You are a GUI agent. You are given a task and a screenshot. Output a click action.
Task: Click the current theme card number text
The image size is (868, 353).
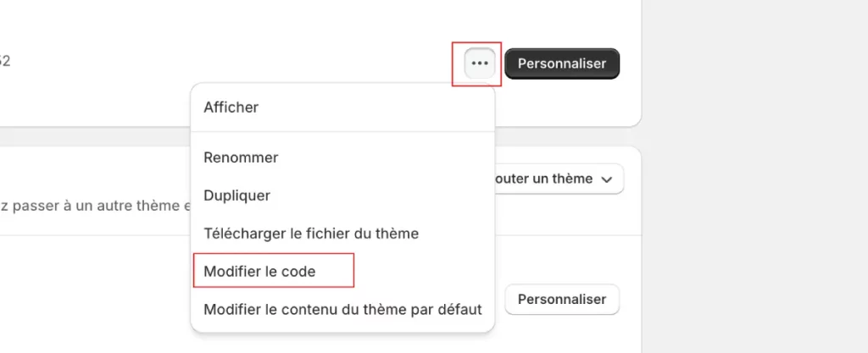[5, 61]
